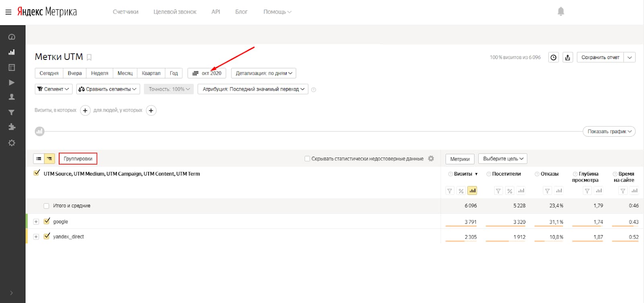Check the Итого и средние checkbox
This screenshot has width=644, height=303.
(x=46, y=206)
